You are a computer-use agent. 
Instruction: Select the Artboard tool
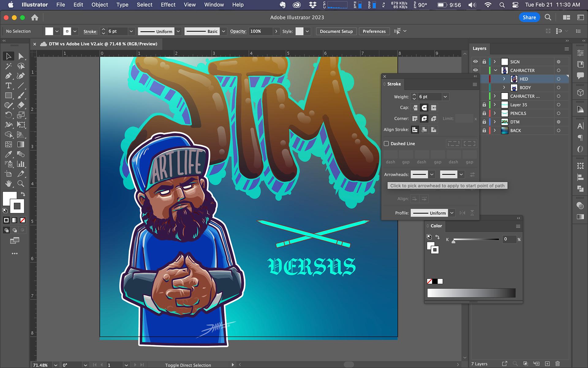[x=9, y=174]
